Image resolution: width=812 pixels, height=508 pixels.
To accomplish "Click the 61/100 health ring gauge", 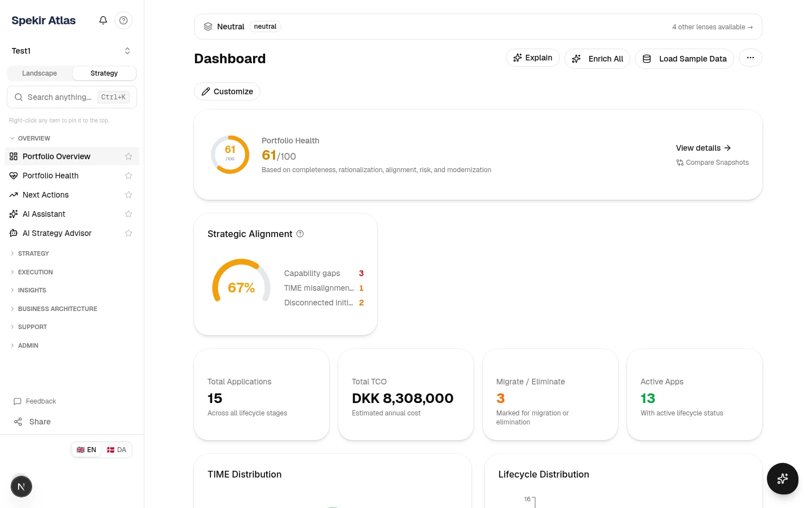I will (x=230, y=155).
